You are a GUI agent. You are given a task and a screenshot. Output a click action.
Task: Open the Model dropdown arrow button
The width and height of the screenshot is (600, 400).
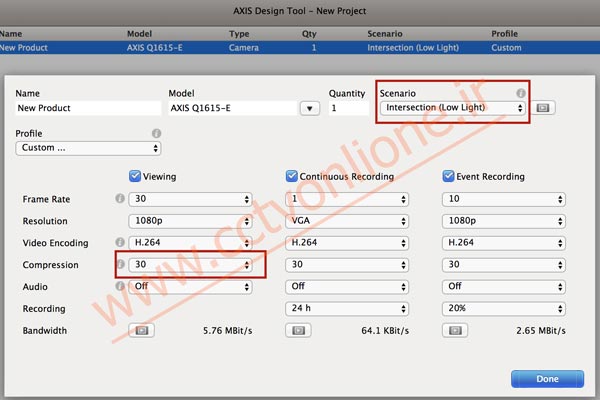310,108
